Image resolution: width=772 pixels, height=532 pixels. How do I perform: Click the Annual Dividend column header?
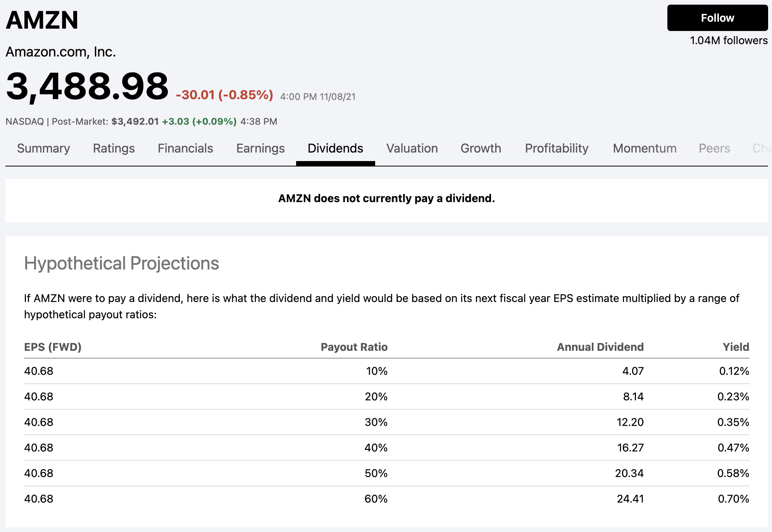pos(600,347)
